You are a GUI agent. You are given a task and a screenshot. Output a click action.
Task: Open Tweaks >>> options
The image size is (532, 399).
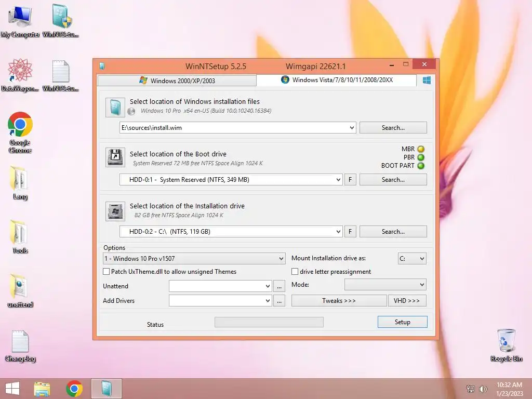[339, 301]
